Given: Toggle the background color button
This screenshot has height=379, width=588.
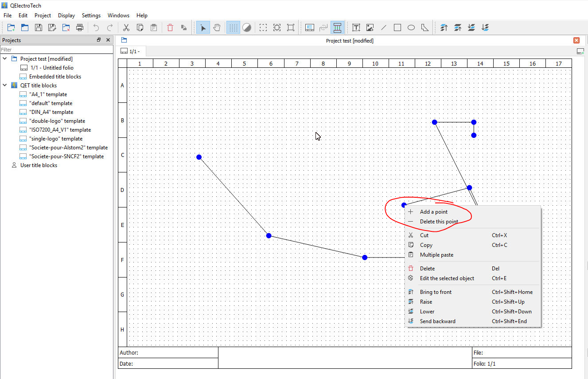Looking at the screenshot, I should point(247,27).
